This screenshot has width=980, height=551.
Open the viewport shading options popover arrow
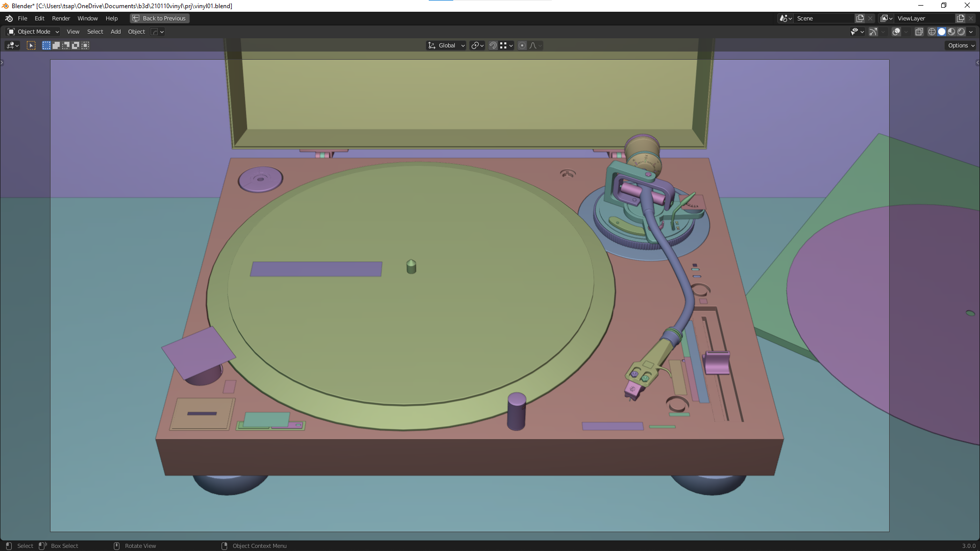pyautogui.click(x=971, y=32)
